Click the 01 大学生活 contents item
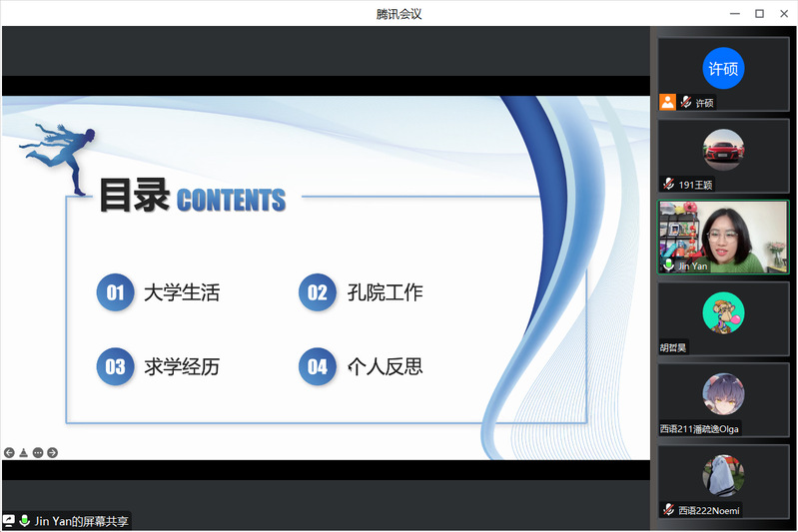798x532 pixels. [159, 292]
